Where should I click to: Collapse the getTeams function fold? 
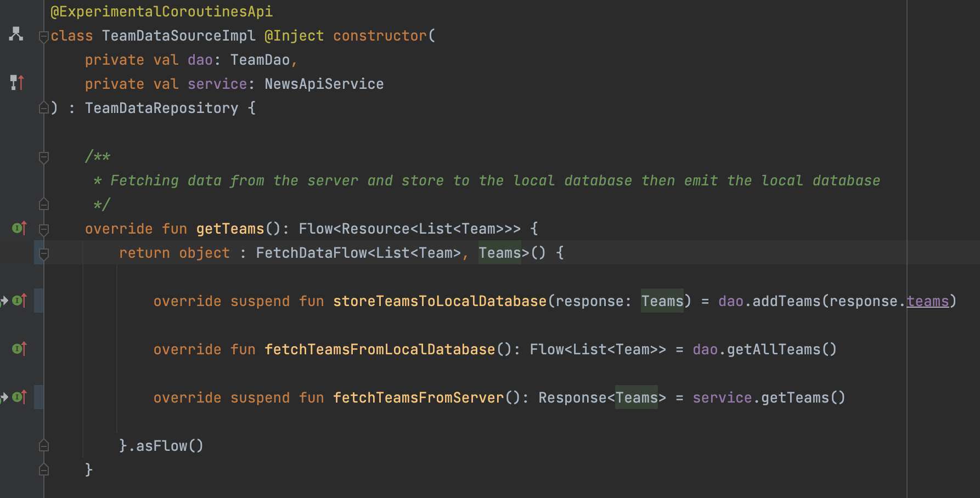44,230
